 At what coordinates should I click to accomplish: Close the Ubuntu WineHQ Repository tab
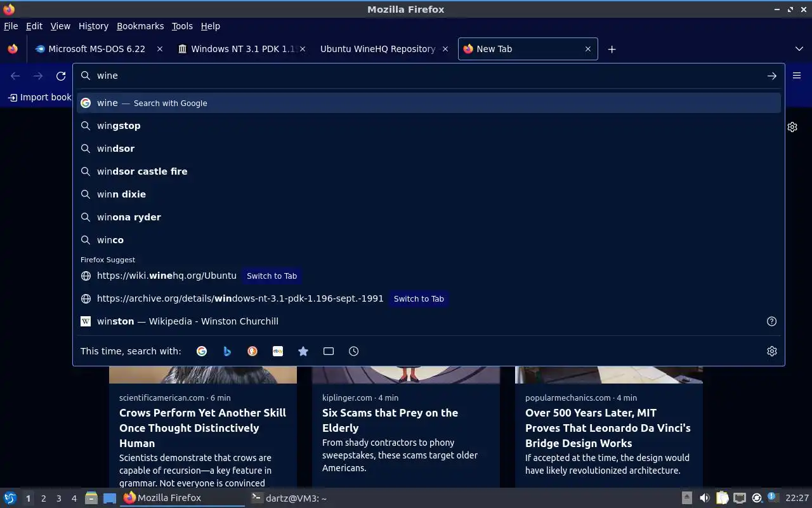[x=445, y=49]
